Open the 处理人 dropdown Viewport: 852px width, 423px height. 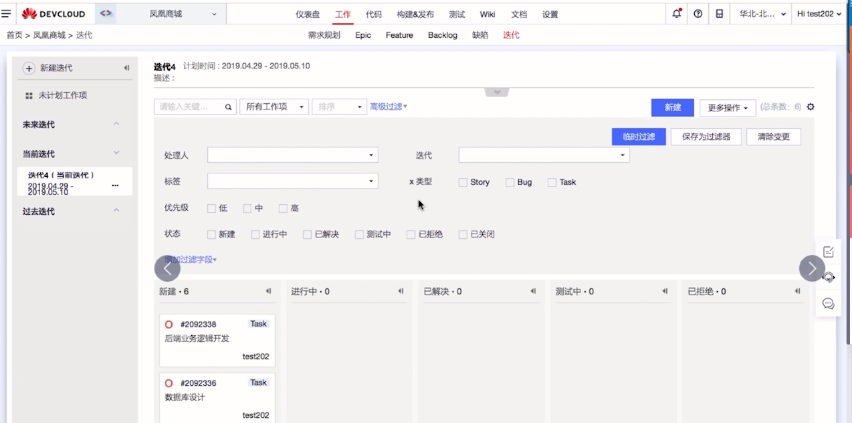(x=292, y=155)
